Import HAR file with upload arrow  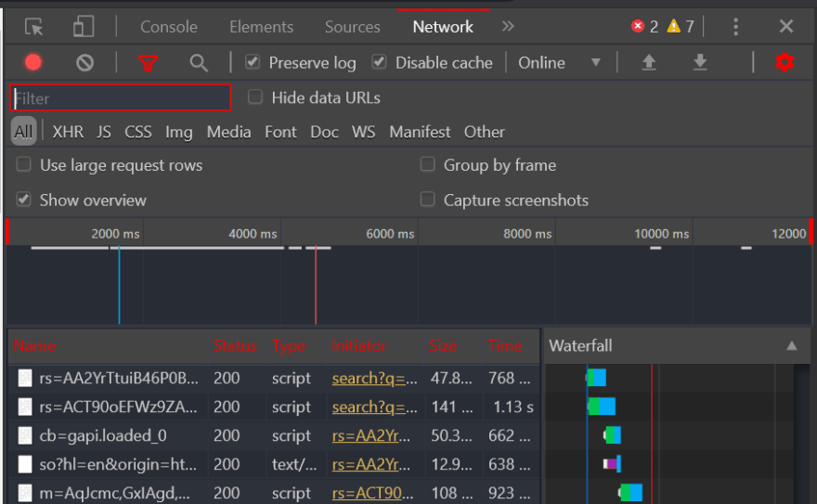tap(649, 62)
